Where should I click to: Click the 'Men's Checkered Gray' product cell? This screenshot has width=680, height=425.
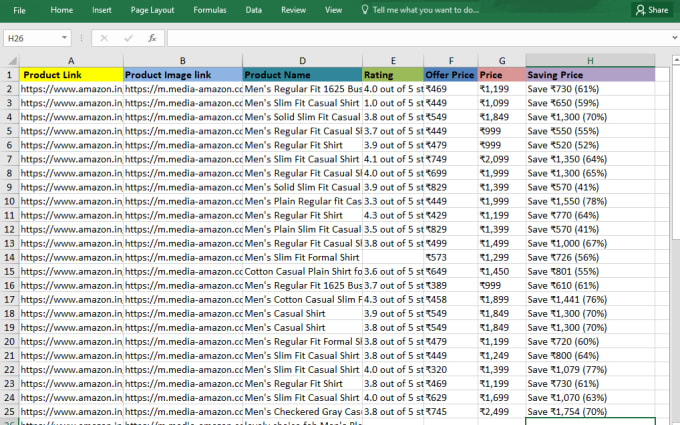point(302,412)
